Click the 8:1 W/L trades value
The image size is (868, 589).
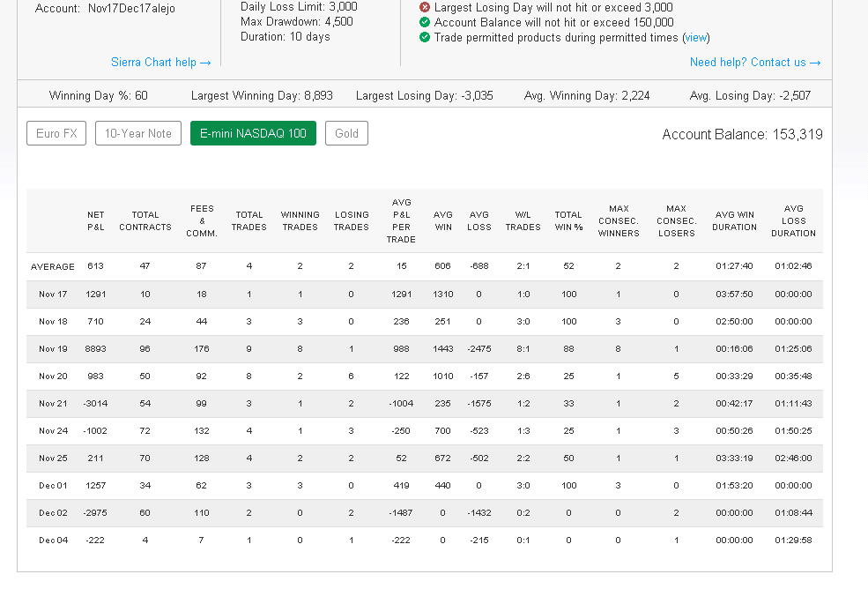tap(523, 348)
